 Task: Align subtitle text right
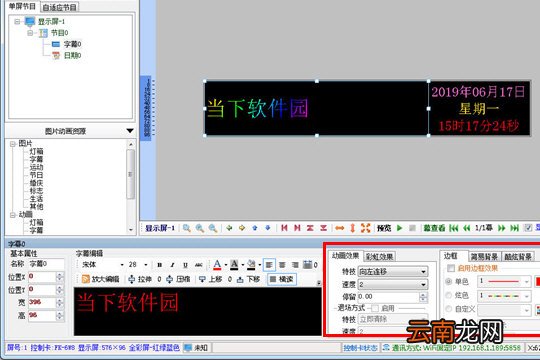tap(295, 265)
